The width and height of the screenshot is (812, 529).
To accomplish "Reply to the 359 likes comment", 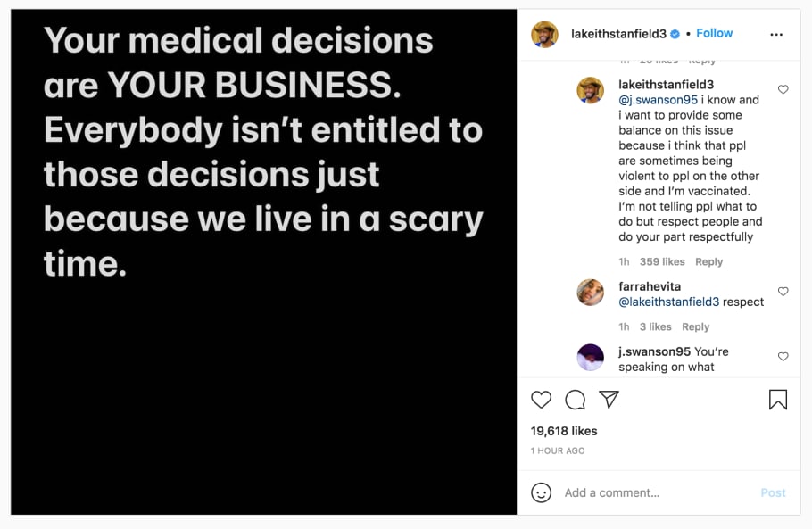I will tap(708, 261).
